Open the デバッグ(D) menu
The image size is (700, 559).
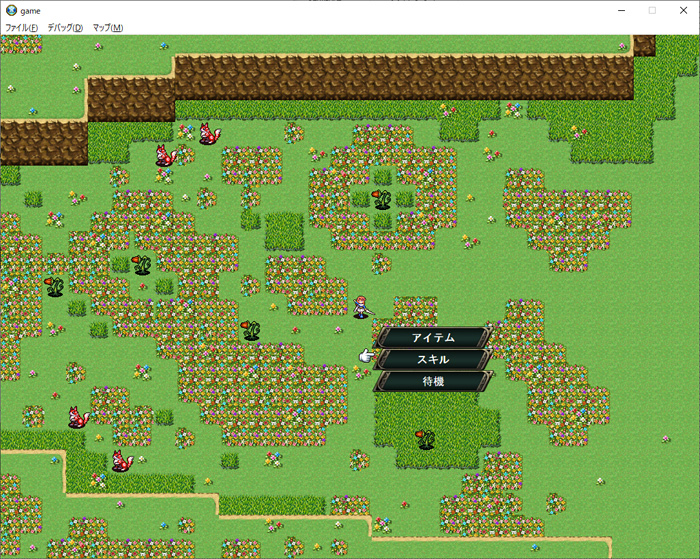tap(65, 28)
